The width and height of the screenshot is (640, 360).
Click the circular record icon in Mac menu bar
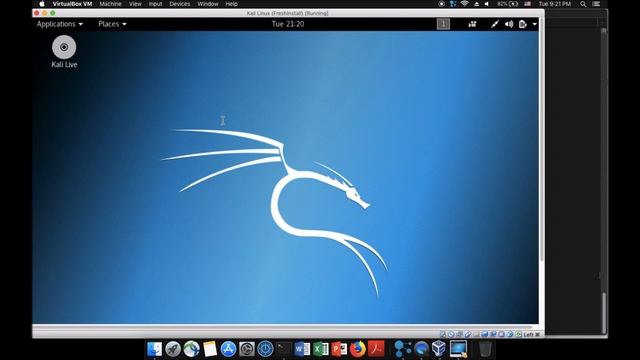(441, 4)
